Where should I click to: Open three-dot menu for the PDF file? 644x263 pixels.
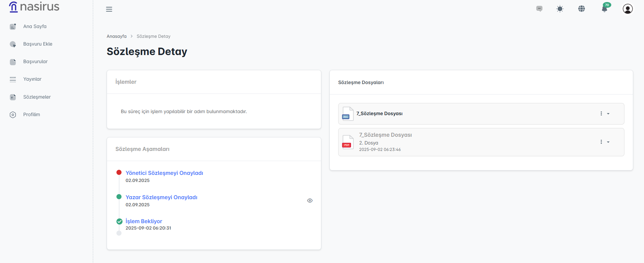pos(601,142)
